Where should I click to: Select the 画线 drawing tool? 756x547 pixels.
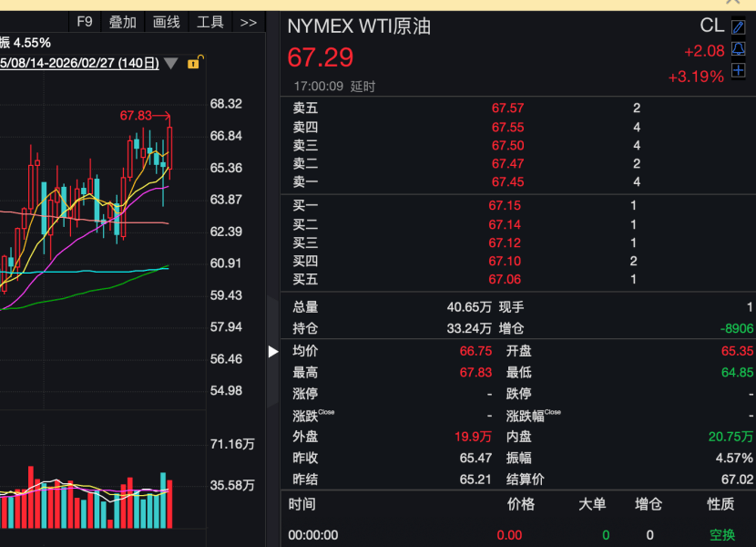tap(167, 22)
